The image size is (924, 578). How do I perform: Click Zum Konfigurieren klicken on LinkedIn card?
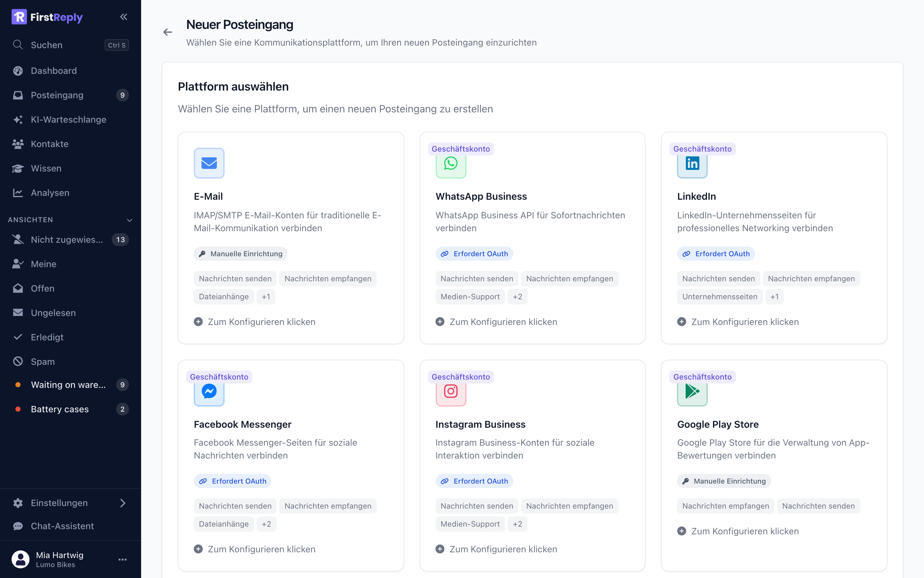click(738, 322)
